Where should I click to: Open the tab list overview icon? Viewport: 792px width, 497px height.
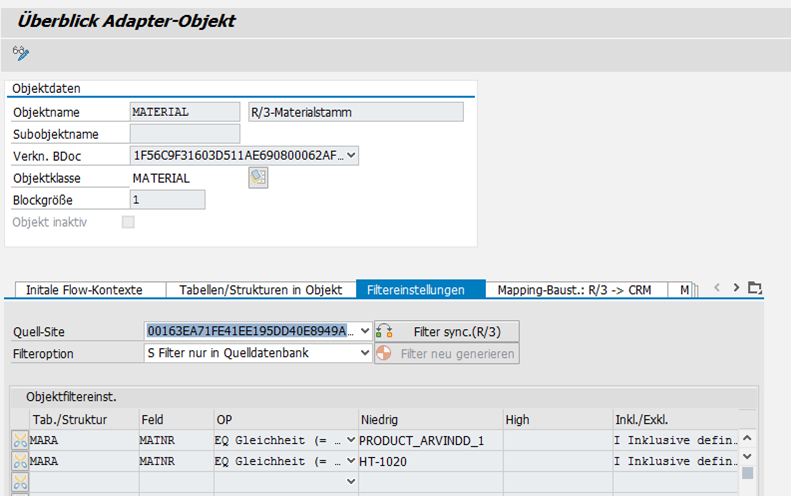point(755,287)
